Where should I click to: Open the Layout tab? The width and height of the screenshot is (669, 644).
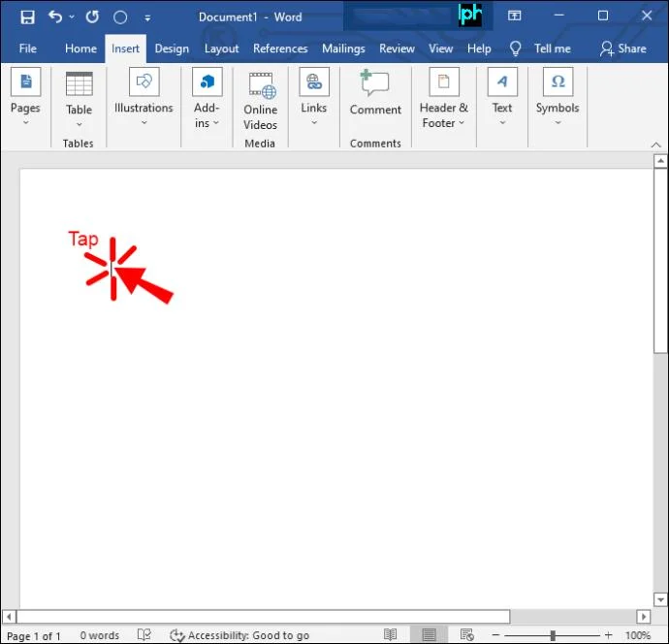221,48
